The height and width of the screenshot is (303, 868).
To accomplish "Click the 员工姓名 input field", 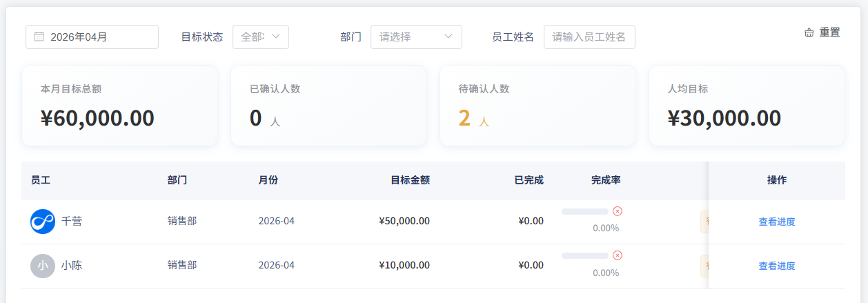I will click(589, 37).
